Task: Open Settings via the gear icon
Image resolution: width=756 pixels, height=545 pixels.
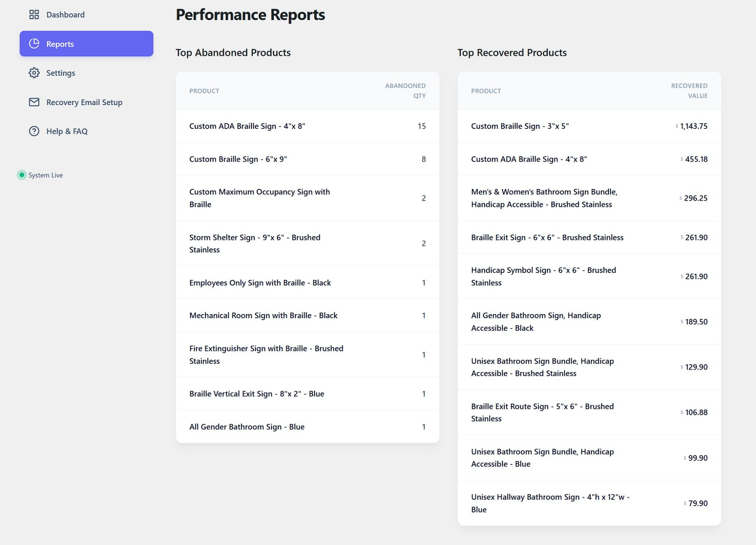Action: pyautogui.click(x=34, y=73)
